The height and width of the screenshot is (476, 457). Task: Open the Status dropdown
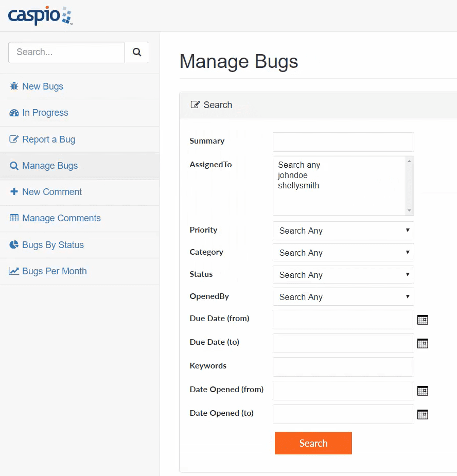(x=343, y=275)
